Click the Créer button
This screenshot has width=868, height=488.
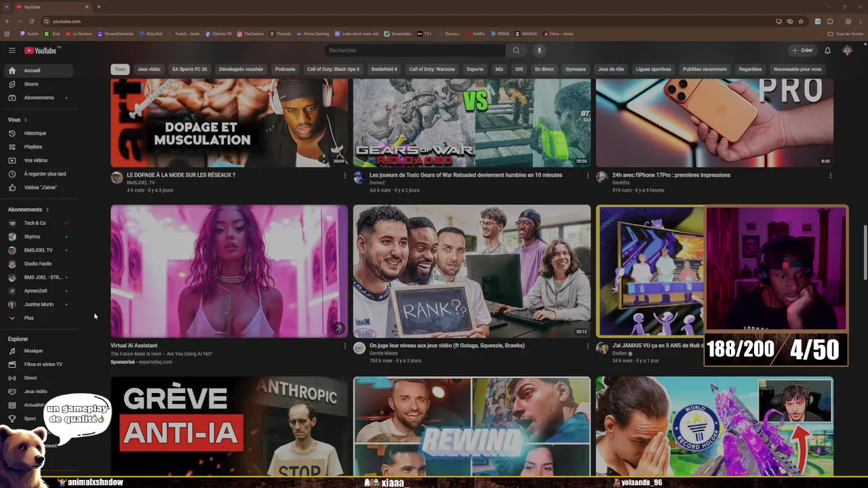point(802,50)
